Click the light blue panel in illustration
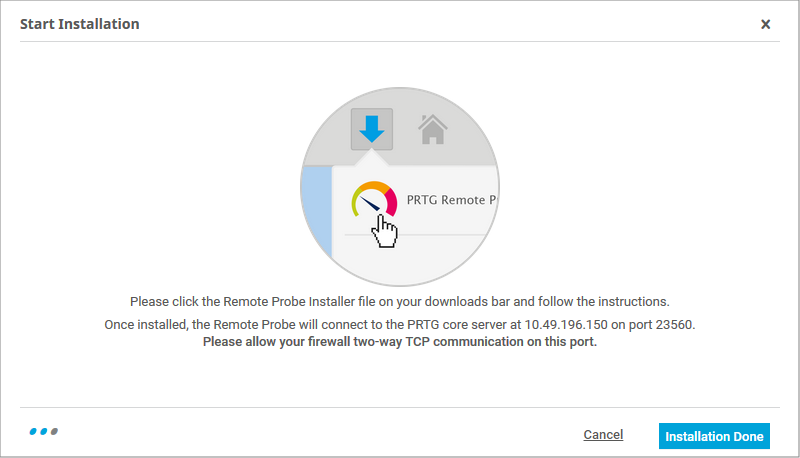This screenshot has height=458, width=800. (316, 215)
